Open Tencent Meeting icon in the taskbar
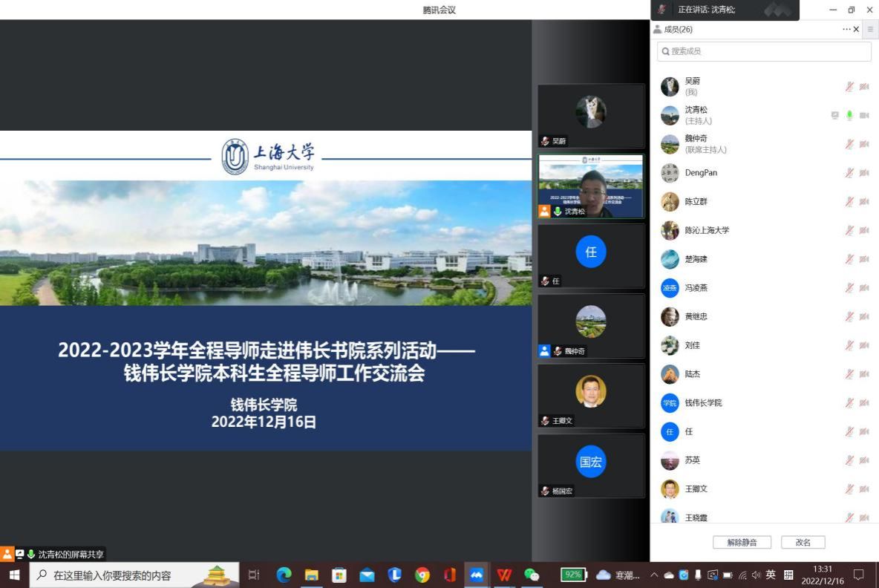Screen dimensions: 879x588 pos(476,575)
